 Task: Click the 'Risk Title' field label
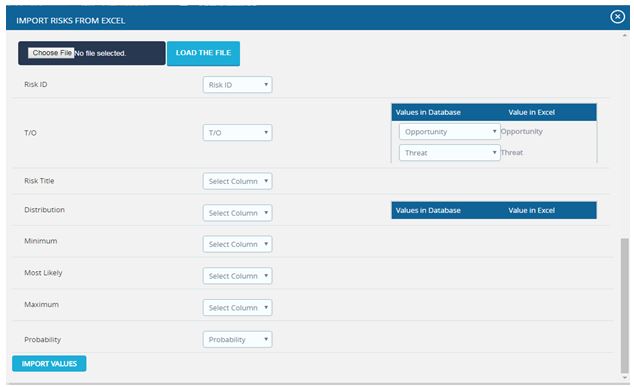tap(39, 181)
